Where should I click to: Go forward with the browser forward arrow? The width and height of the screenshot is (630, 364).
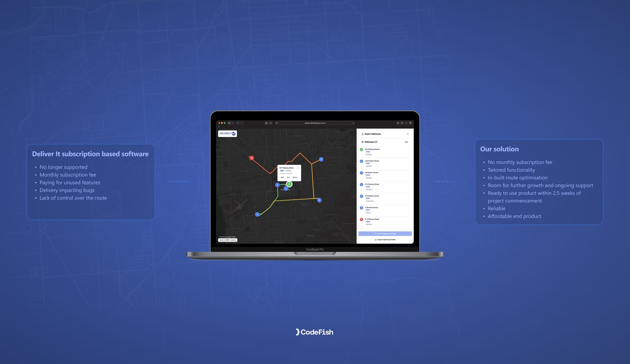[242, 123]
